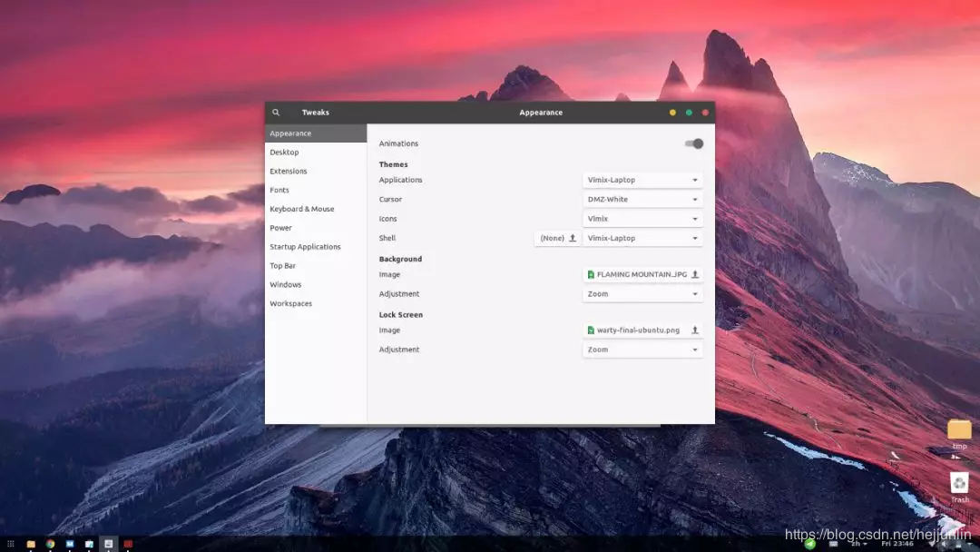Select Extensions in the sidebar
This screenshot has height=552, width=980.
pyautogui.click(x=316, y=171)
